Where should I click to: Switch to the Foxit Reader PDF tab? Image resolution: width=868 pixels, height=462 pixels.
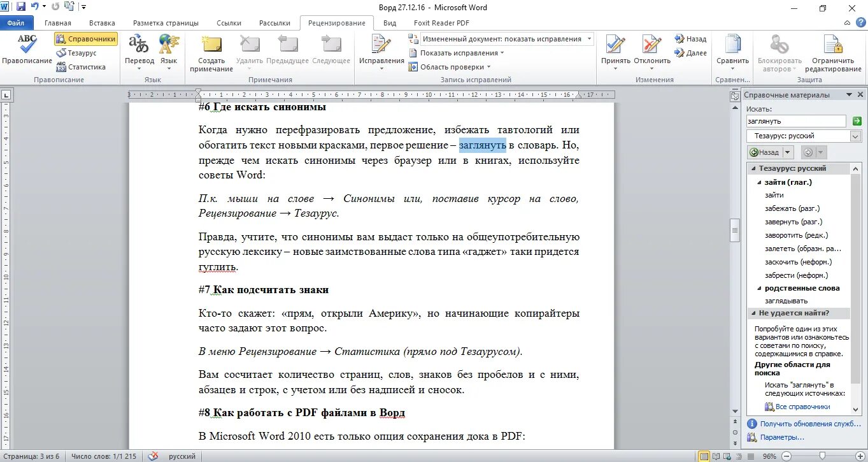click(442, 23)
